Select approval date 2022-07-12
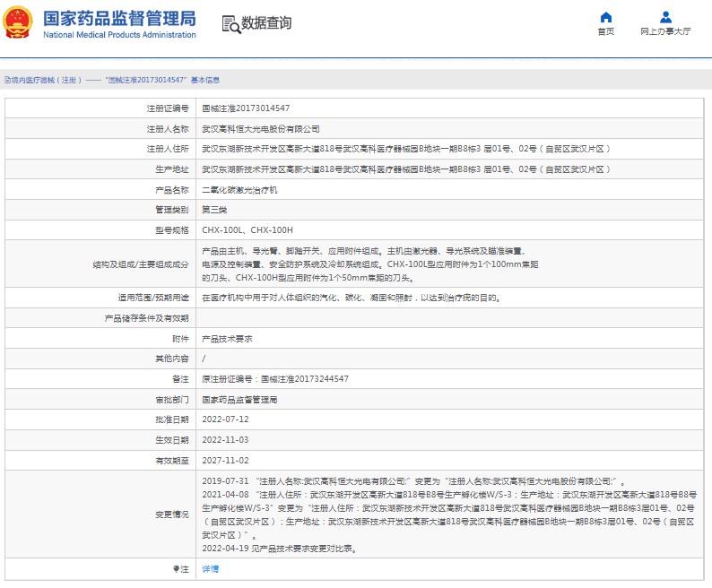Screen dimensions: 712x588 coord(225,419)
